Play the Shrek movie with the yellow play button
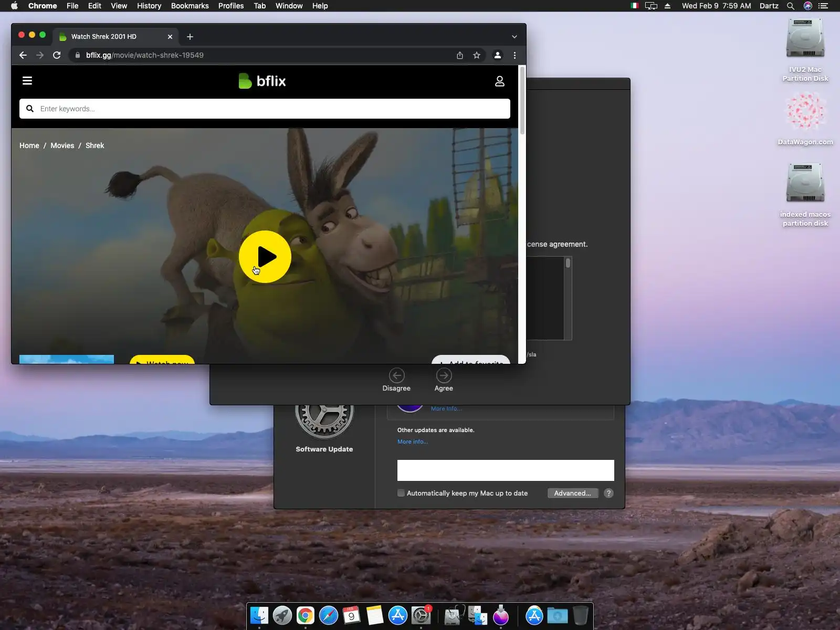This screenshot has width=840, height=630. [x=265, y=257]
